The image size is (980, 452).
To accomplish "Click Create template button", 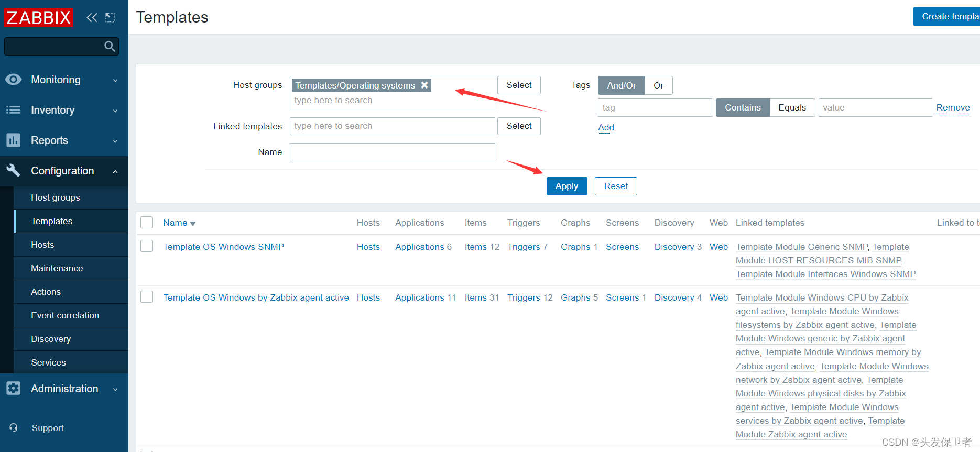I will point(946,16).
